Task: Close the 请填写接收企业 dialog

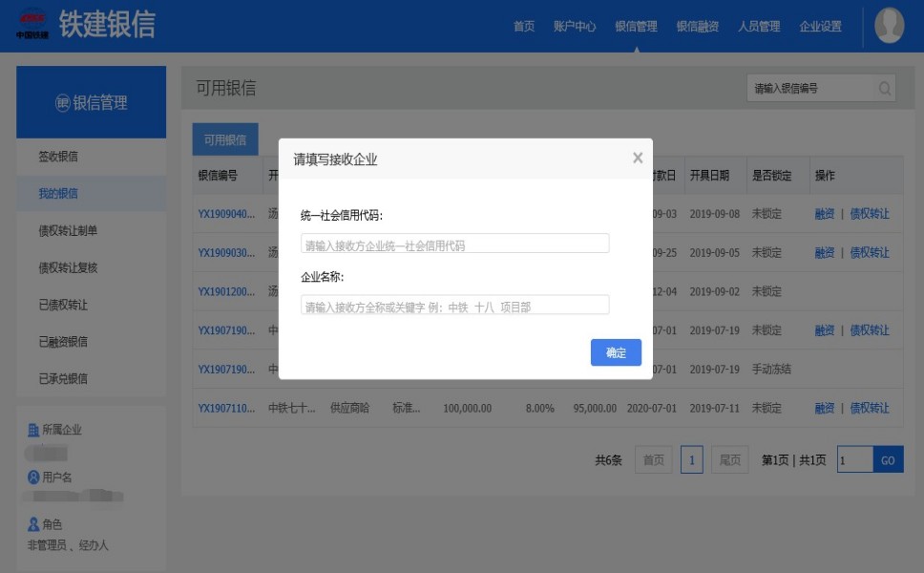Action: pos(638,159)
